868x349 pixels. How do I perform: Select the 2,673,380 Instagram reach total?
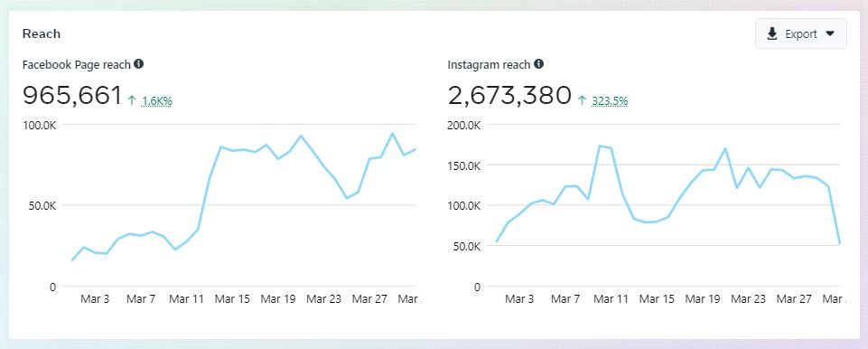[x=509, y=95]
